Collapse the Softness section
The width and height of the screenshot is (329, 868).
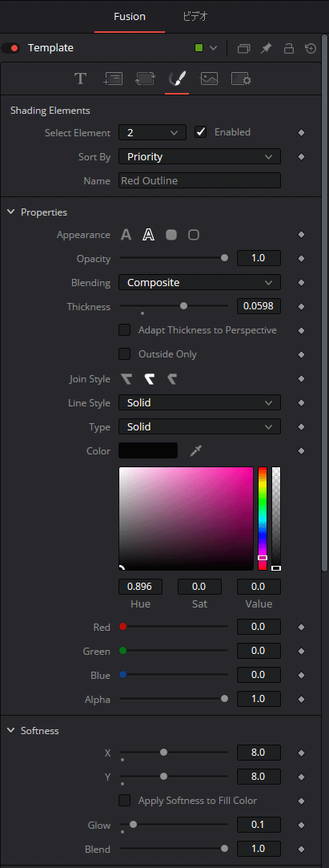pos(11,731)
